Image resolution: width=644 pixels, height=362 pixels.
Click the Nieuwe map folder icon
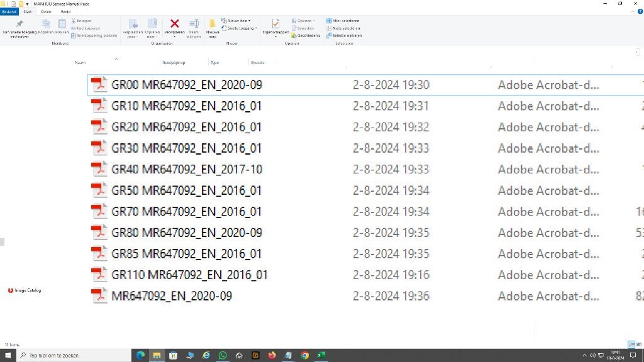(213, 24)
